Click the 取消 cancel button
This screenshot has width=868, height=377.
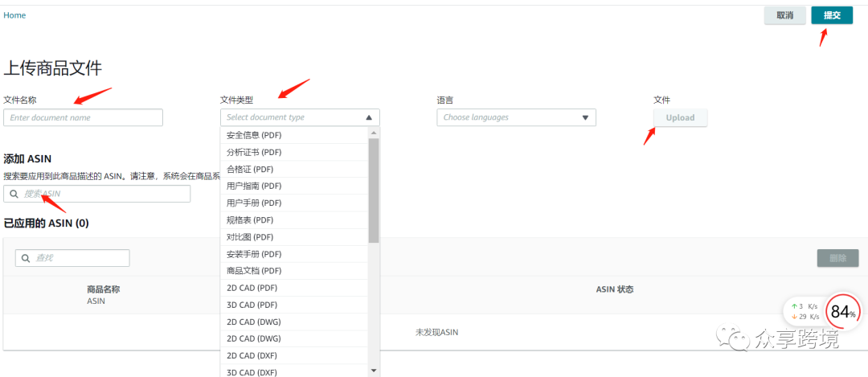coord(785,15)
